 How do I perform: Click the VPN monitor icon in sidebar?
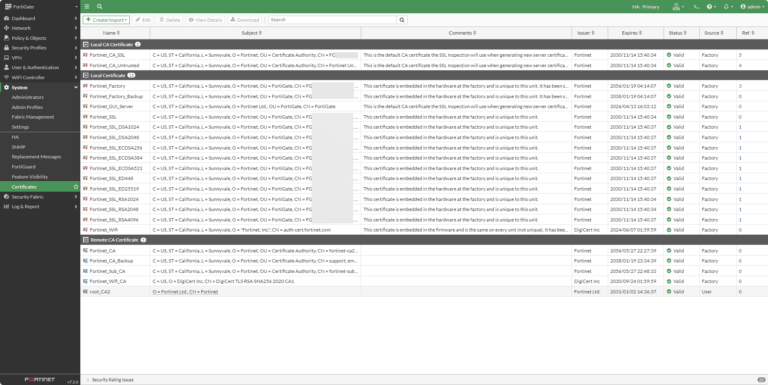[x=6, y=57]
